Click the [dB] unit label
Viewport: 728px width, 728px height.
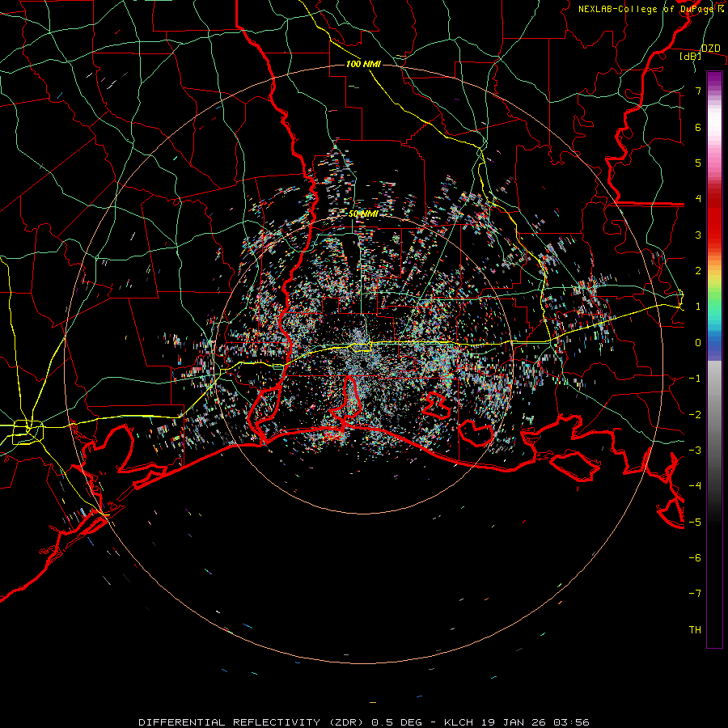pos(691,57)
